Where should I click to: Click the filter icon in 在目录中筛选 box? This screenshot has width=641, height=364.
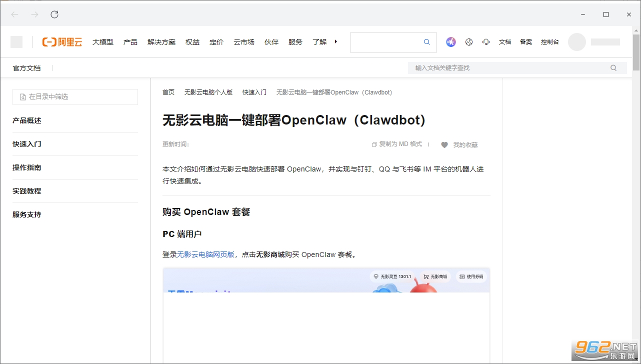tap(23, 97)
